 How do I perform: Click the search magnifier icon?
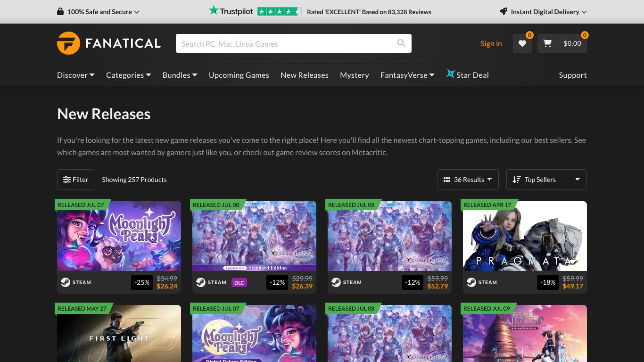(x=401, y=43)
